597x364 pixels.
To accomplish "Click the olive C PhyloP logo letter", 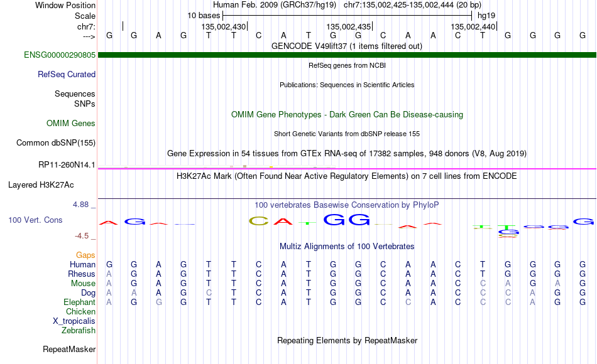I will pos(258,221).
